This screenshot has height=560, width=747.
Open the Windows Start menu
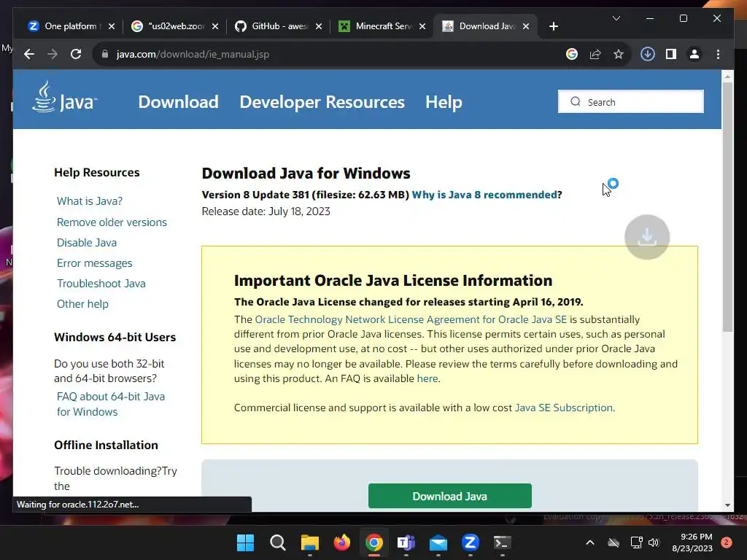pos(246,542)
